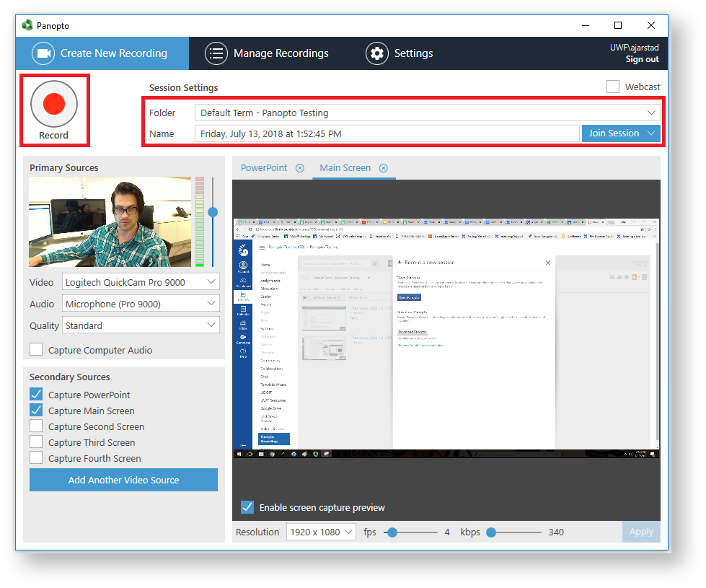The height and width of the screenshot is (588, 706).
Task: Open the Manage Recordings tab
Action: (267, 53)
